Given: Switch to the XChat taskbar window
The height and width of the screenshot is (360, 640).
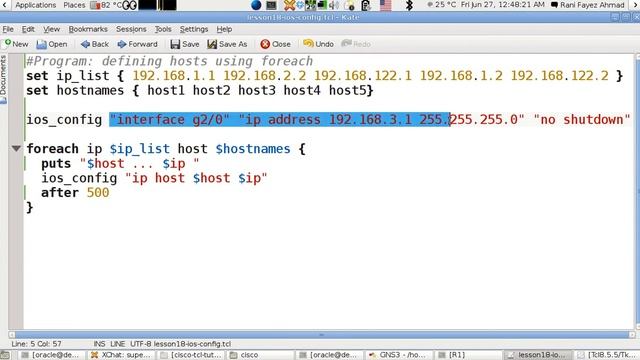Looking at the screenshot, I should tap(122, 355).
